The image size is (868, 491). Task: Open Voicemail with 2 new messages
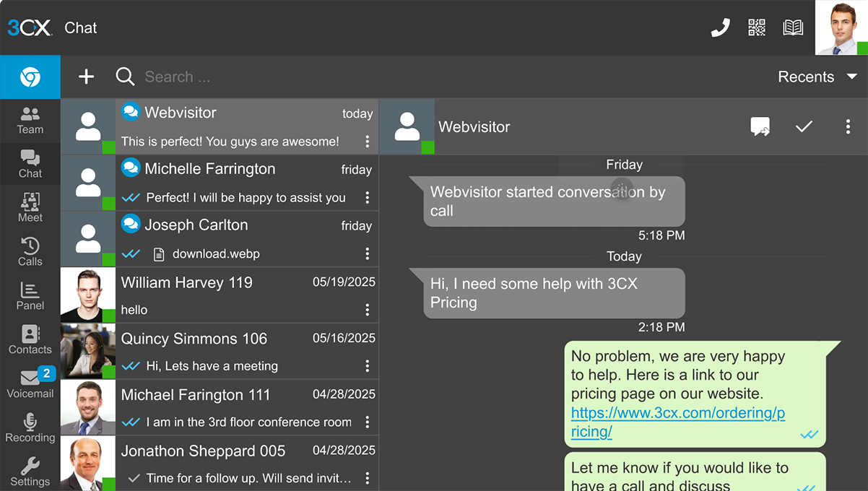30,383
